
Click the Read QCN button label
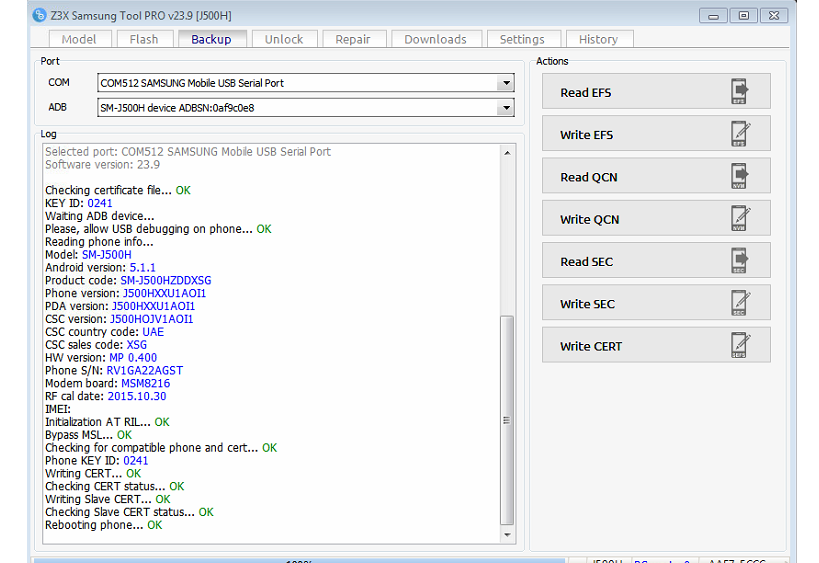coord(589,177)
